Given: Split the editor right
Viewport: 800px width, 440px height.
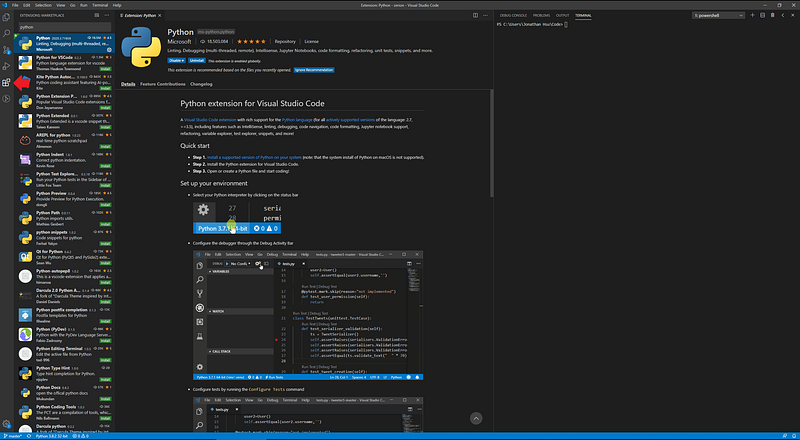Looking at the screenshot, I should (476, 15).
